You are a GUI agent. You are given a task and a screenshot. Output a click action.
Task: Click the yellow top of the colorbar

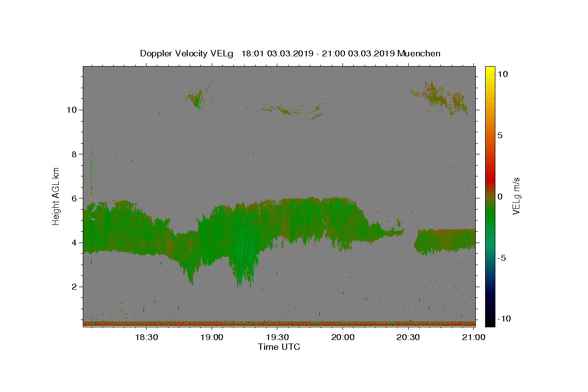pos(490,70)
